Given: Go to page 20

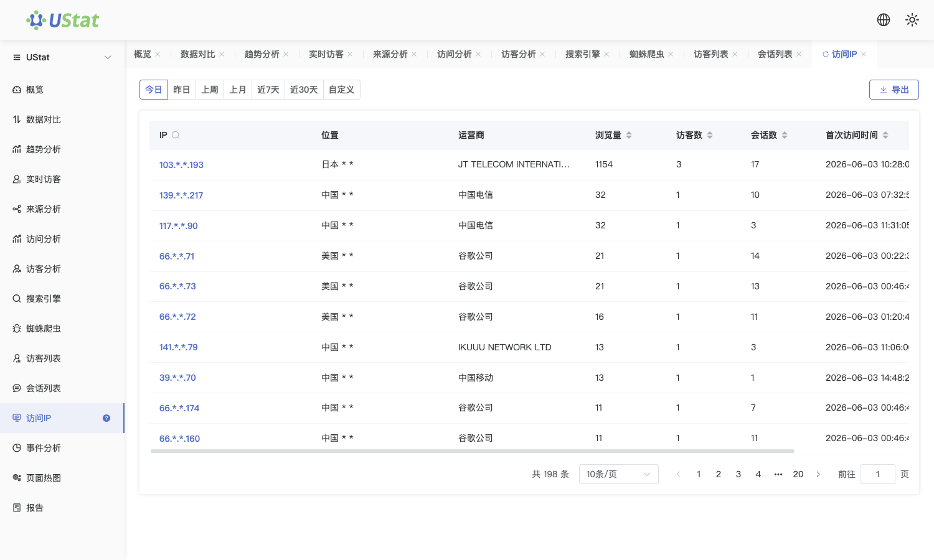Looking at the screenshot, I should pos(798,474).
